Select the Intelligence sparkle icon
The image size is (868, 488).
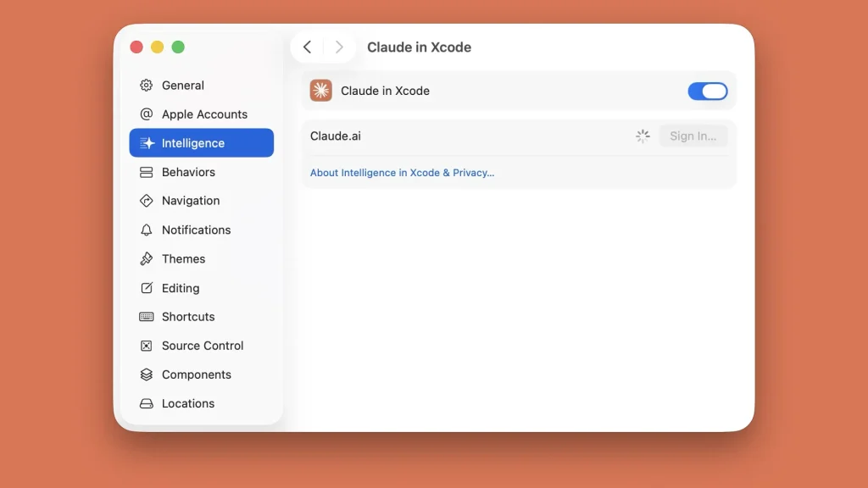[x=147, y=142]
